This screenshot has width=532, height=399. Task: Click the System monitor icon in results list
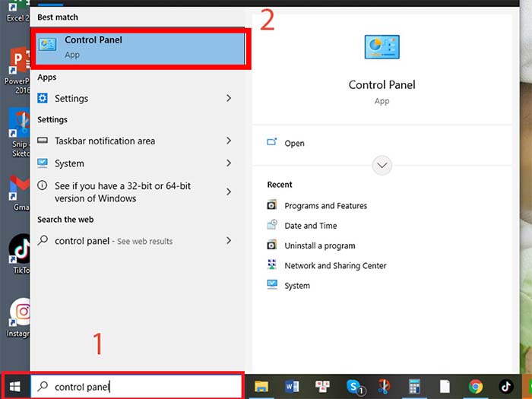pyautogui.click(x=43, y=163)
